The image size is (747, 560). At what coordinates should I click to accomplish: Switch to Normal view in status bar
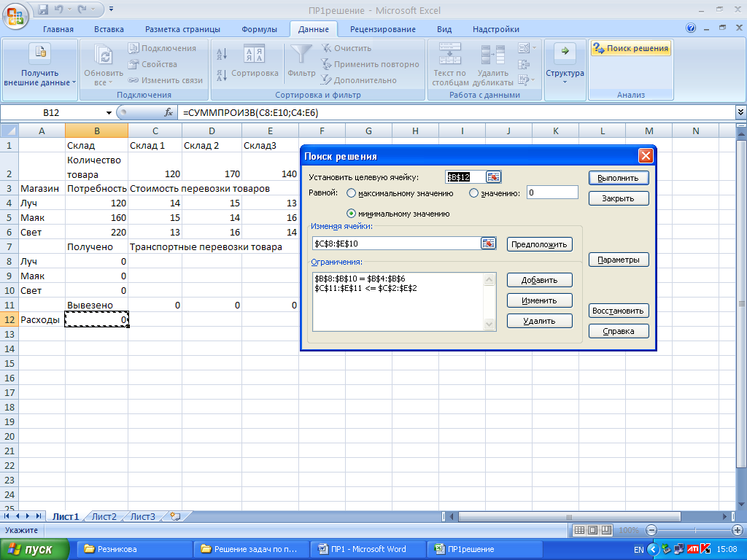click(x=579, y=530)
